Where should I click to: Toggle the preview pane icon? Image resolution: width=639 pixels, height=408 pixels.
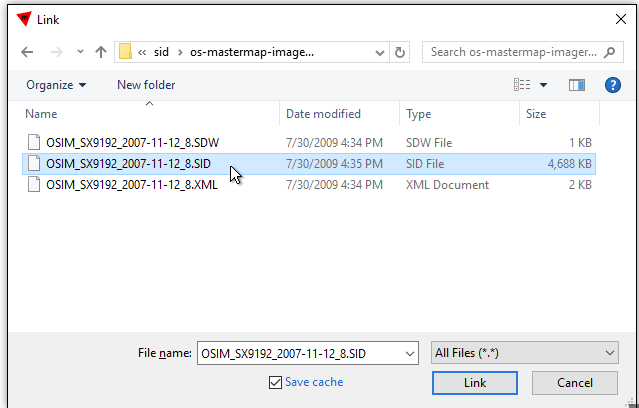tap(576, 85)
